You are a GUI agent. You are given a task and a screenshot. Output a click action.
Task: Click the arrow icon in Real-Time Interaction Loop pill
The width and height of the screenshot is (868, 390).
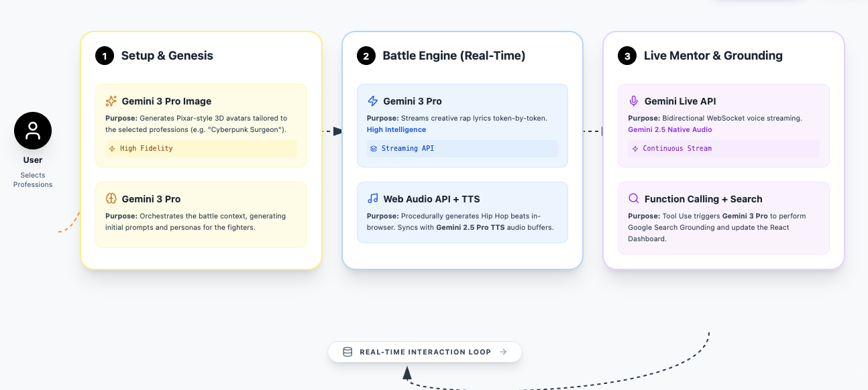point(503,352)
